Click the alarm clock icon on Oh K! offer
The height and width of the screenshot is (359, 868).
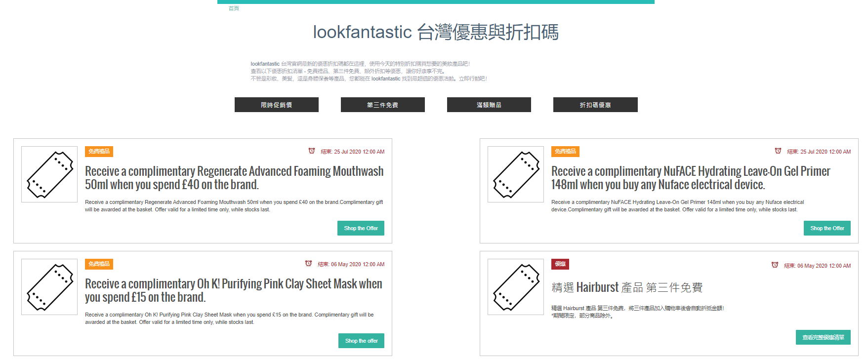tap(309, 264)
